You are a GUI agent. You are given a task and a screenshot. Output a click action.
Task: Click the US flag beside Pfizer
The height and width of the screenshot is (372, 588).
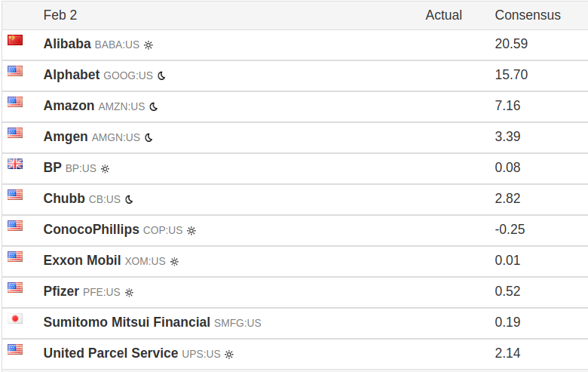pyautogui.click(x=15, y=287)
